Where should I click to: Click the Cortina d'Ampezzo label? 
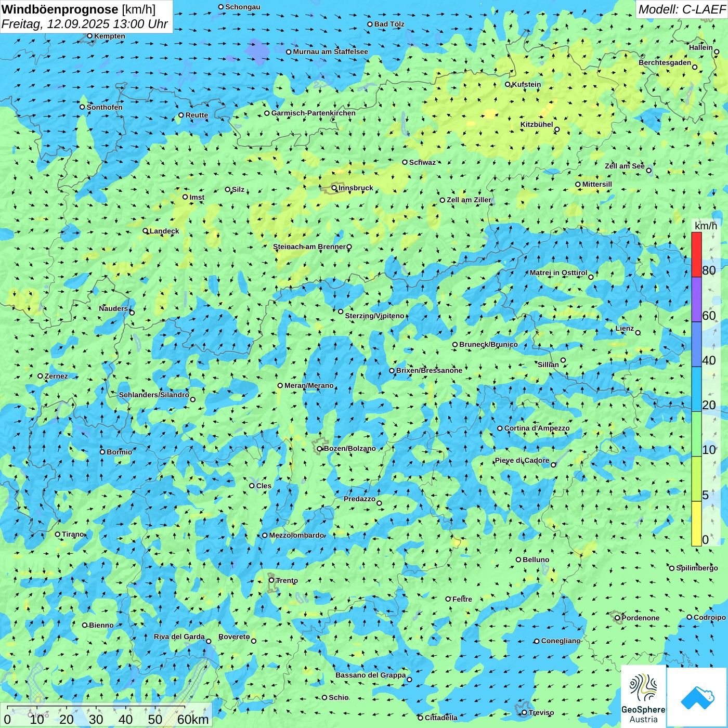pyautogui.click(x=537, y=428)
